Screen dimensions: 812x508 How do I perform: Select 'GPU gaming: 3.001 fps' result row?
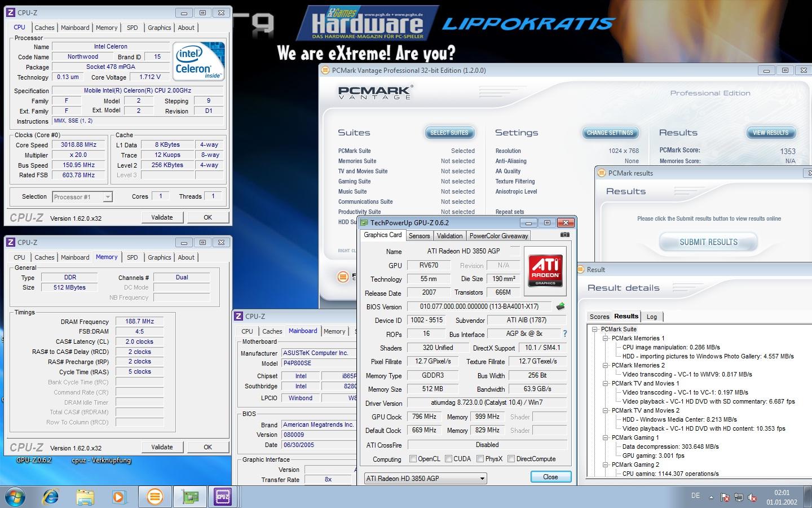pyautogui.click(x=653, y=456)
